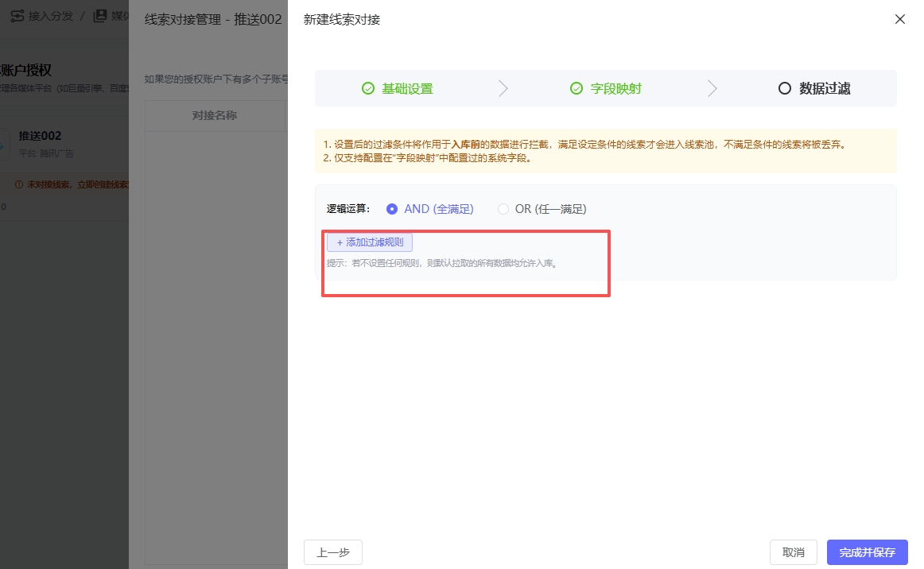
Task: Close the 新建线索对接 drawer with X
Action: point(900,19)
